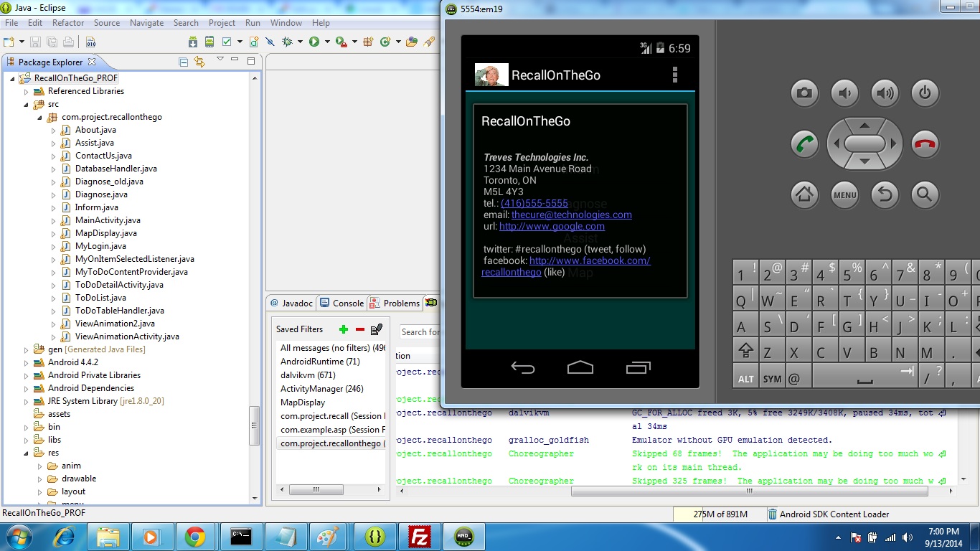Switch to the Problems tab
Viewport: 980px width, 551px height.
click(x=395, y=303)
